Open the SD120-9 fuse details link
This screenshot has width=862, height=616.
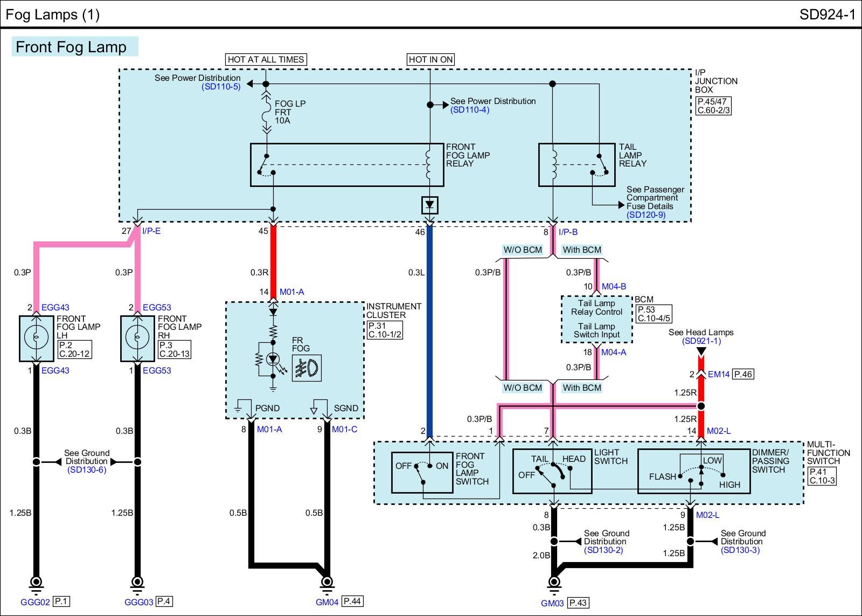(x=645, y=214)
